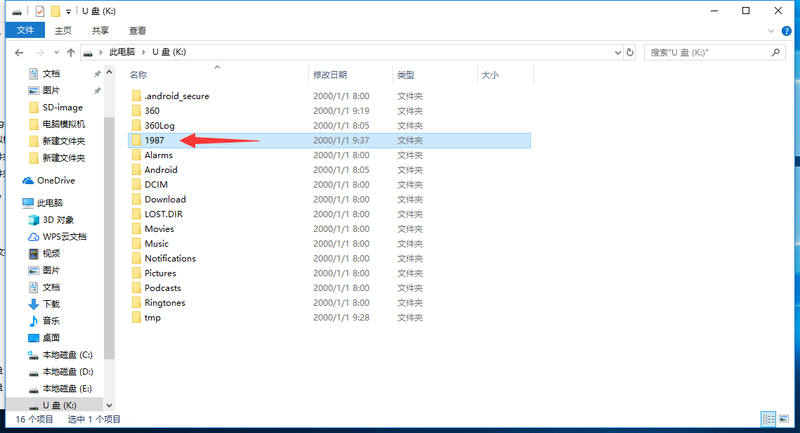Select U 盘 (K:) in navigation pane
This screenshot has width=800, height=433.
pyautogui.click(x=59, y=405)
